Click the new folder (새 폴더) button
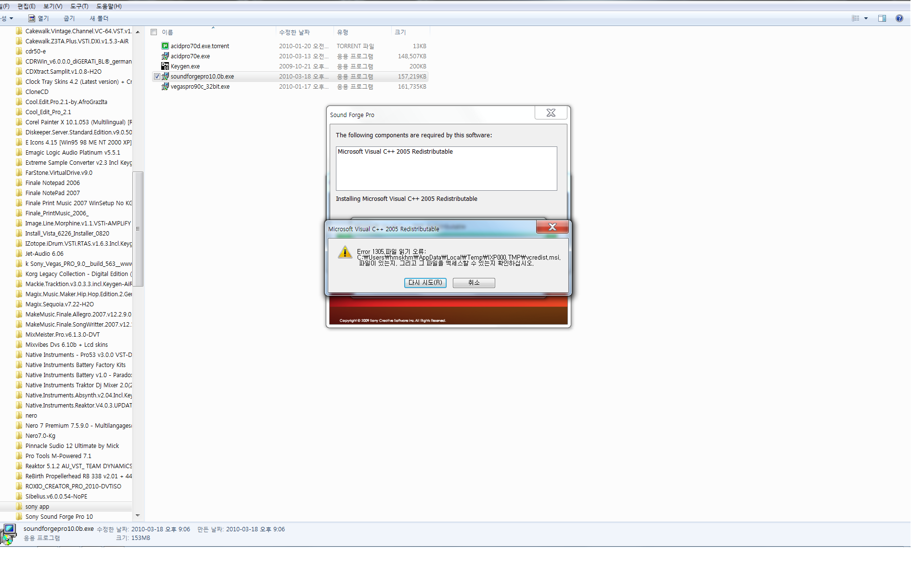 pos(99,18)
